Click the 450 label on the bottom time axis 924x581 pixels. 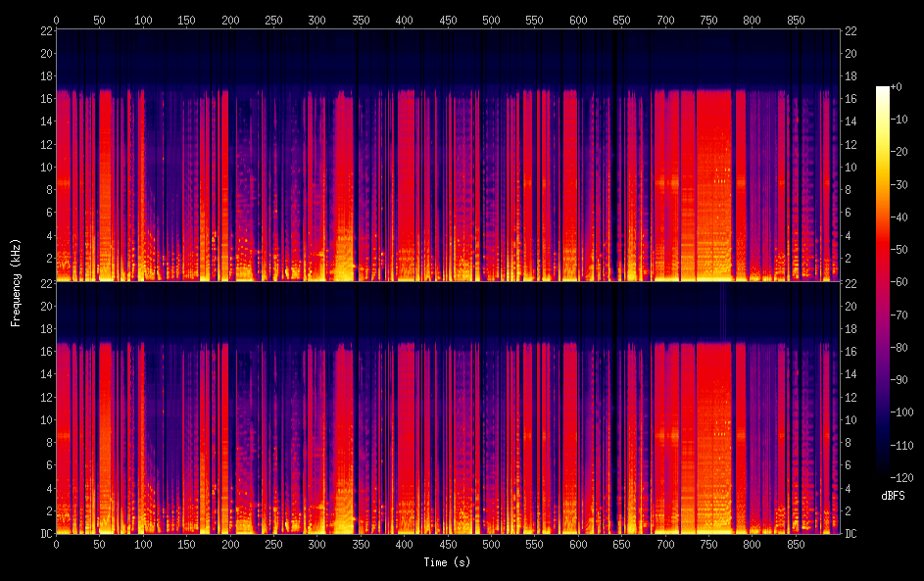(448, 545)
